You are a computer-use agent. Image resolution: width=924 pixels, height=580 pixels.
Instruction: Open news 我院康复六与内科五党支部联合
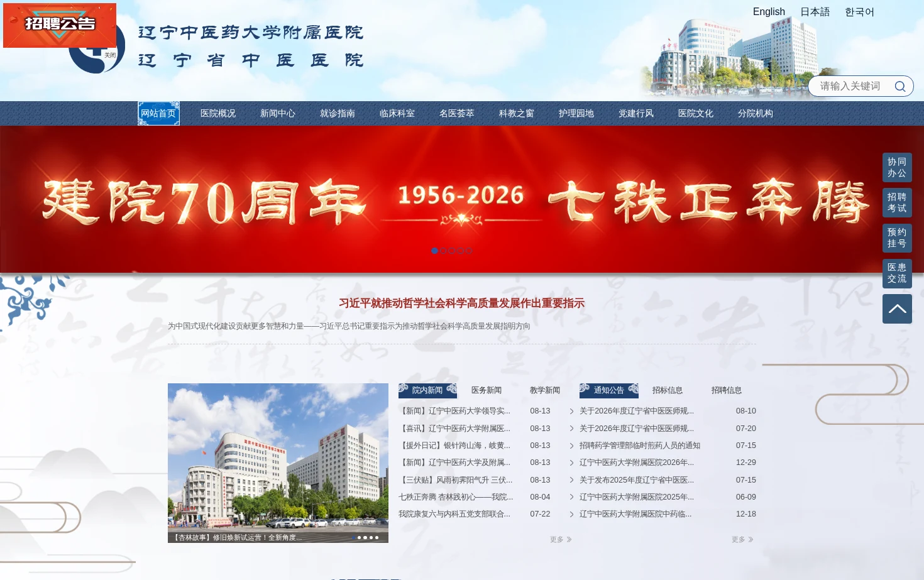pyautogui.click(x=454, y=514)
